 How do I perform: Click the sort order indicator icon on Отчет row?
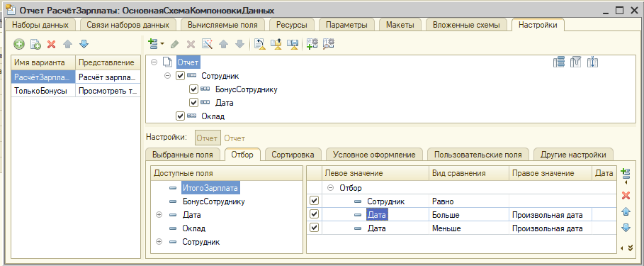(x=592, y=62)
